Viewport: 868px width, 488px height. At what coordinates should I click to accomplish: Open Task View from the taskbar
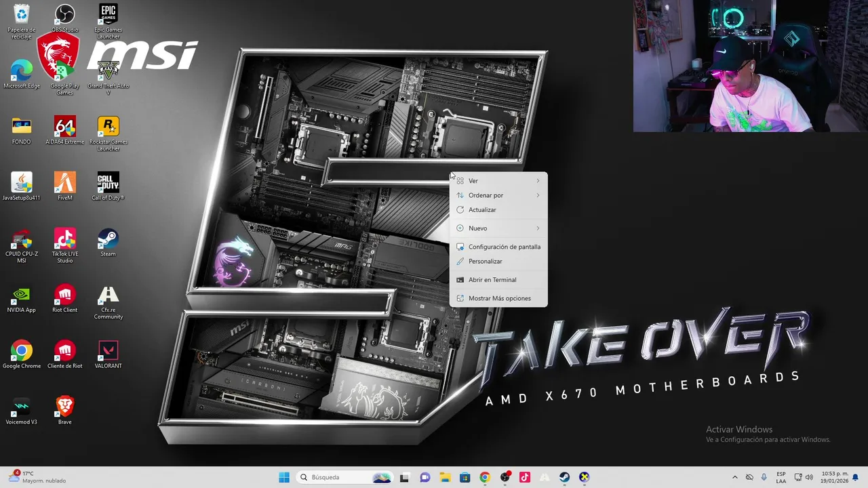coord(404,477)
